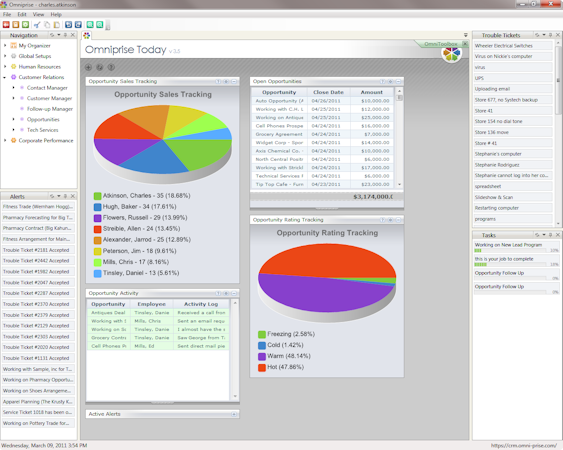563x450 pixels.
Task: Expand the Human Resources tree node
Action: click(5, 66)
